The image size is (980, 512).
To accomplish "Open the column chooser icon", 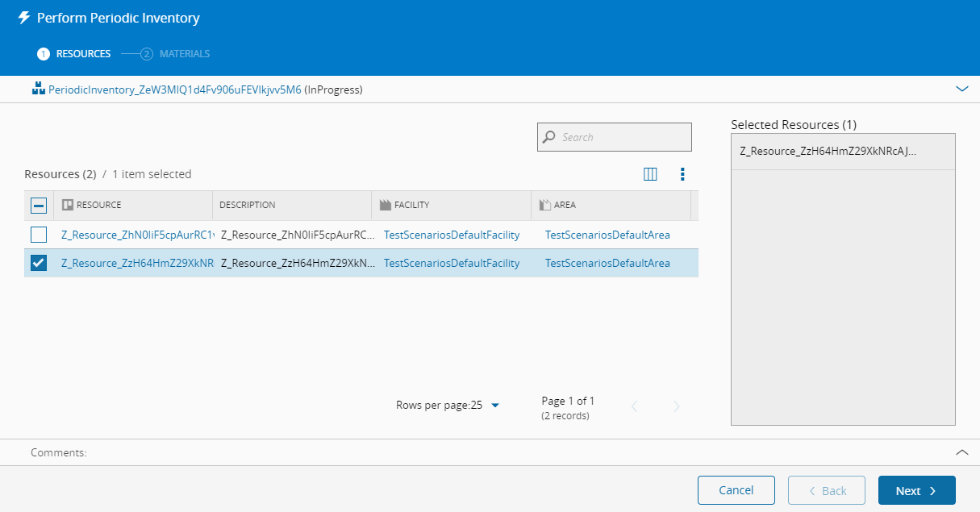I will [650, 174].
